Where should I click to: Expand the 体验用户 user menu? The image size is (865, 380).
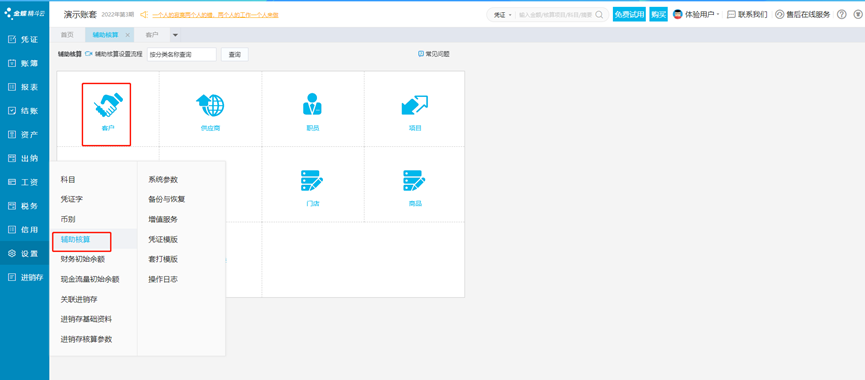click(702, 15)
